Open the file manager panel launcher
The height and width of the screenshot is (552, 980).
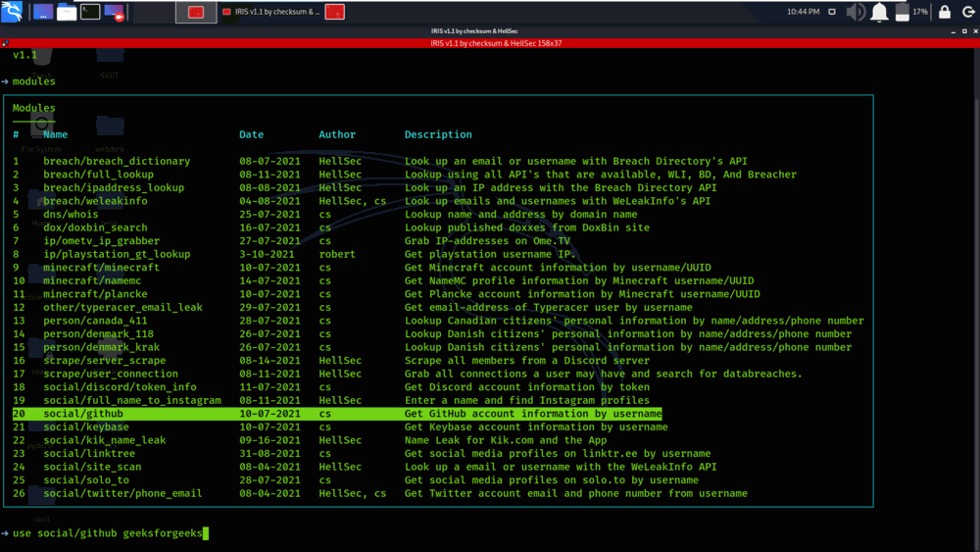click(x=67, y=12)
